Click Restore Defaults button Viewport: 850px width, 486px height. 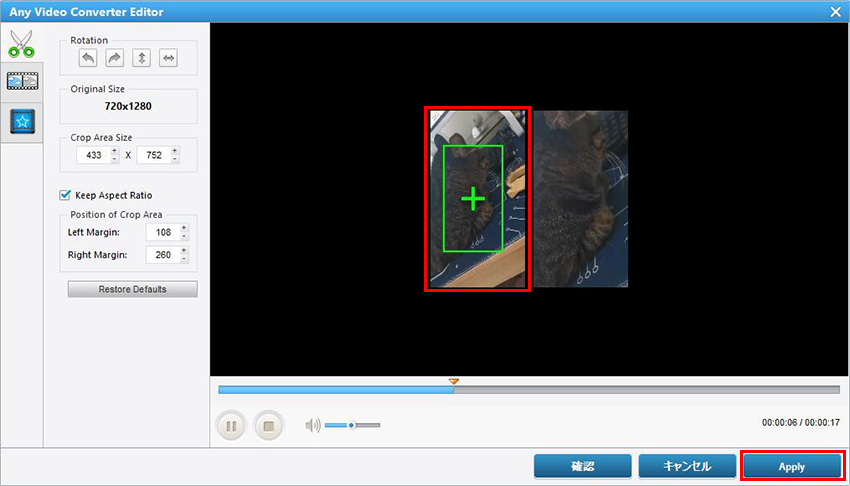132,289
